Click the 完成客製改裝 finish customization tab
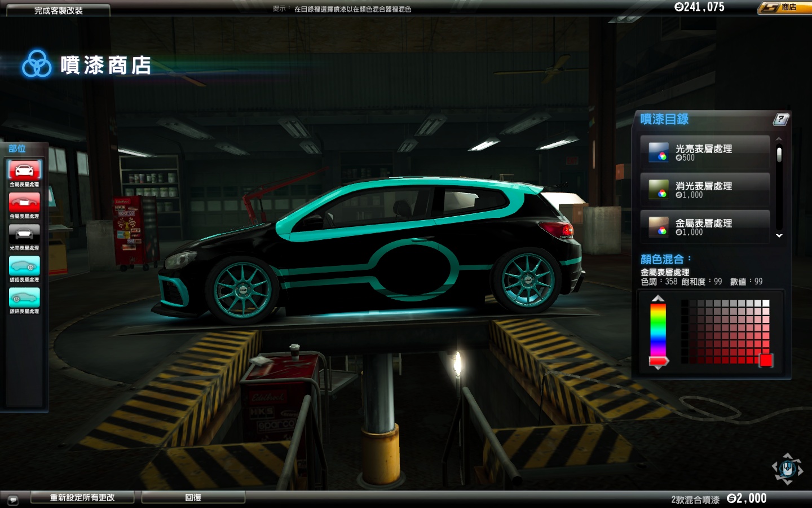This screenshot has height=508, width=812. point(58,10)
